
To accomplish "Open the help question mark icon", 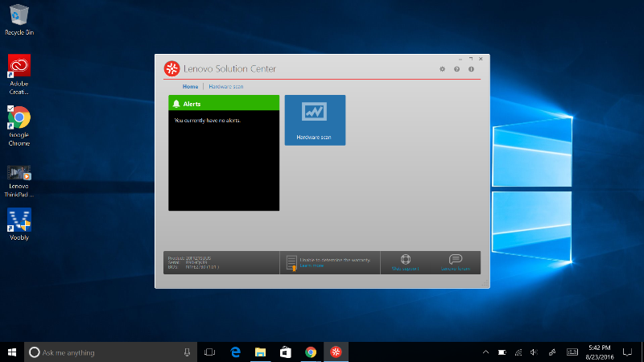I will (456, 69).
